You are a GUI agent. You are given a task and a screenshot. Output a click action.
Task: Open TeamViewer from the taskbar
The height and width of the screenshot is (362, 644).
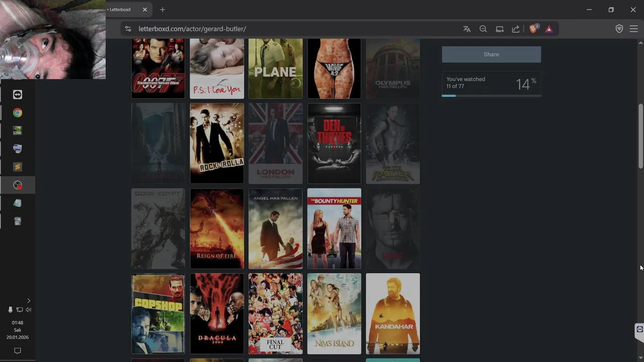[x=18, y=95]
